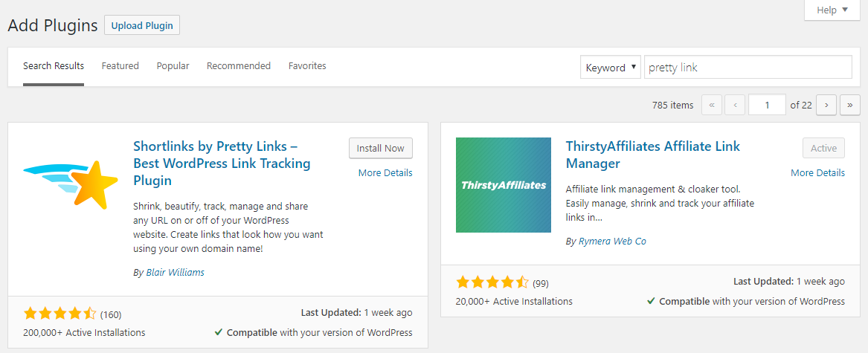Click the Upload Plugin button
The image size is (868, 353).
(x=142, y=25)
